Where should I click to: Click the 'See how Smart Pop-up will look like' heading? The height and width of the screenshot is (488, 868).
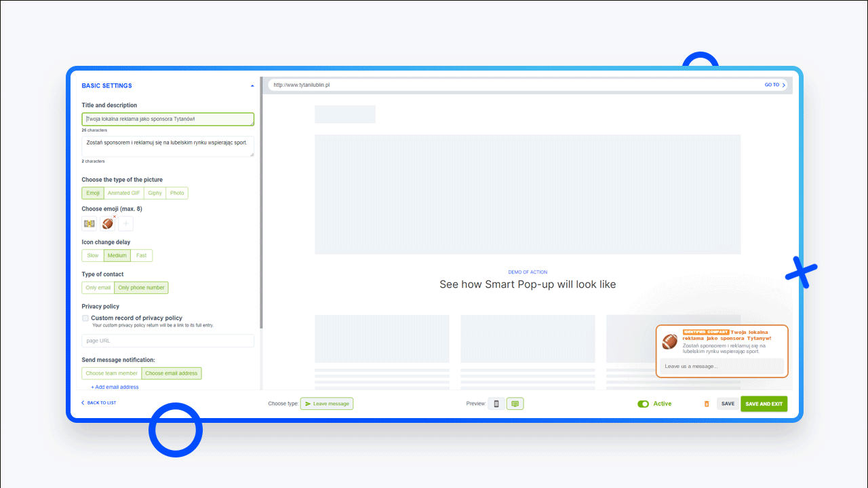[x=528, y=284]
